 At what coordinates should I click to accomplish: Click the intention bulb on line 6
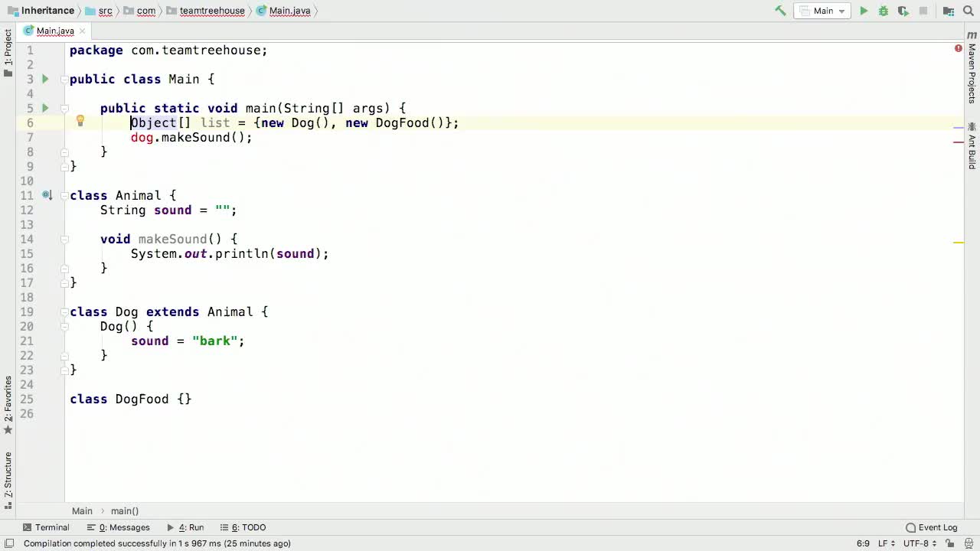(80, 121)
